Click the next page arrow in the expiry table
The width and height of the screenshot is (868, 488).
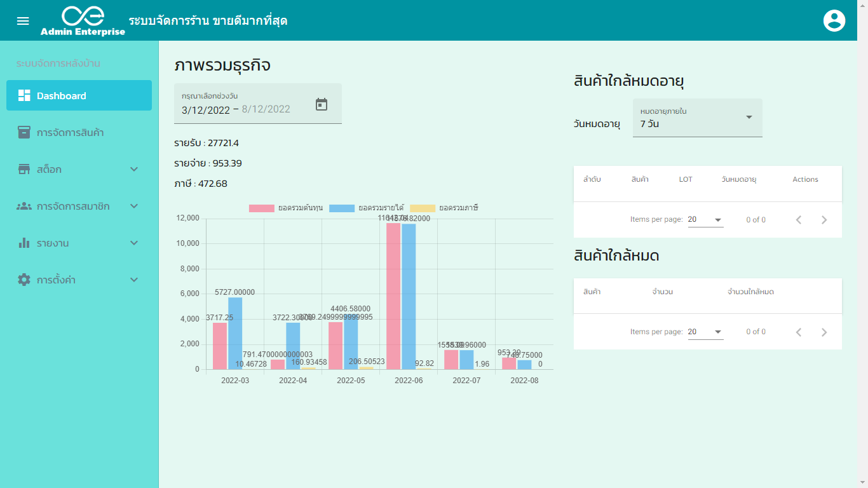tap(824, 219)
